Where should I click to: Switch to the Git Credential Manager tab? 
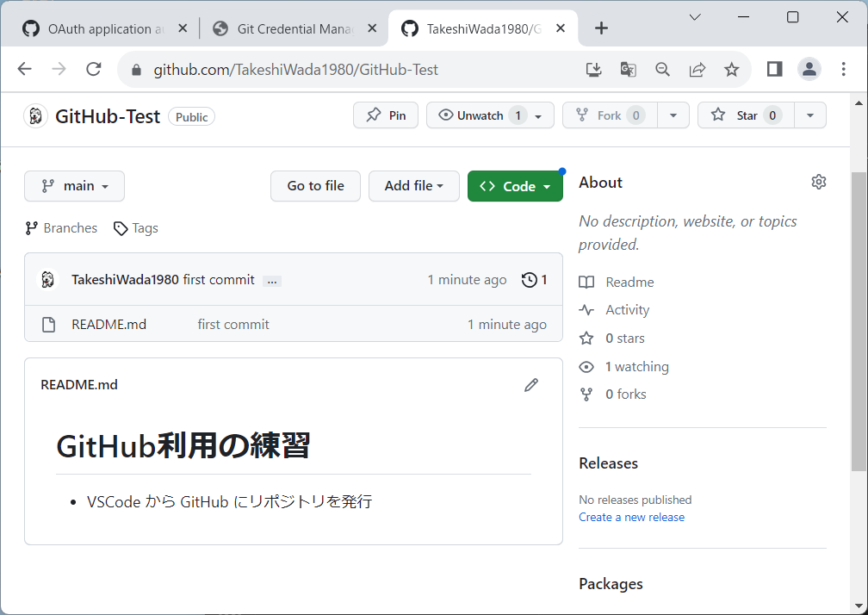293,28
